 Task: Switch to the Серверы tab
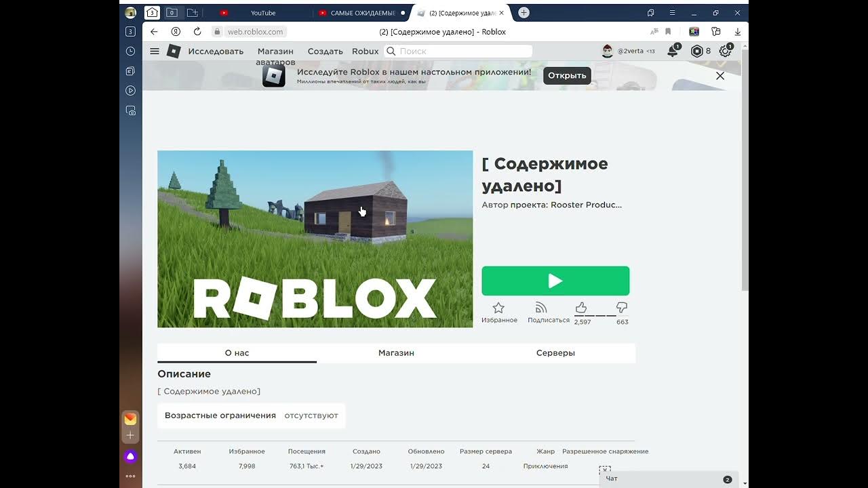555,353
